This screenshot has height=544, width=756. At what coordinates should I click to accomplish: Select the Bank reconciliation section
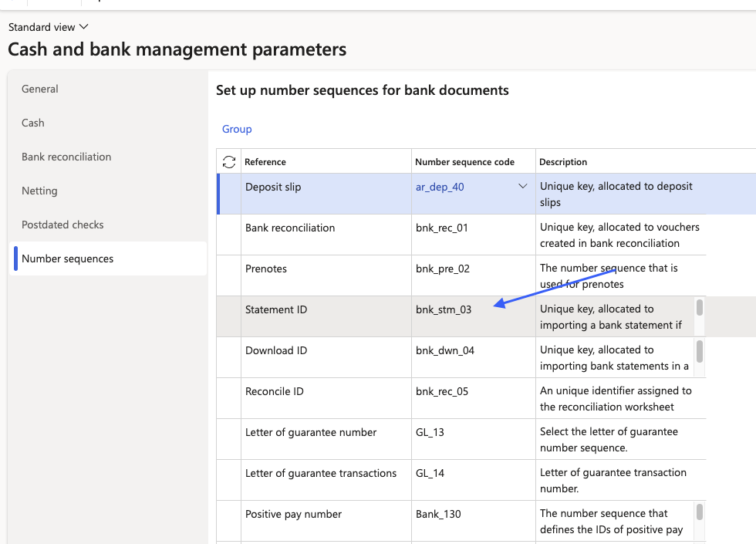click(x=66, y=157)
